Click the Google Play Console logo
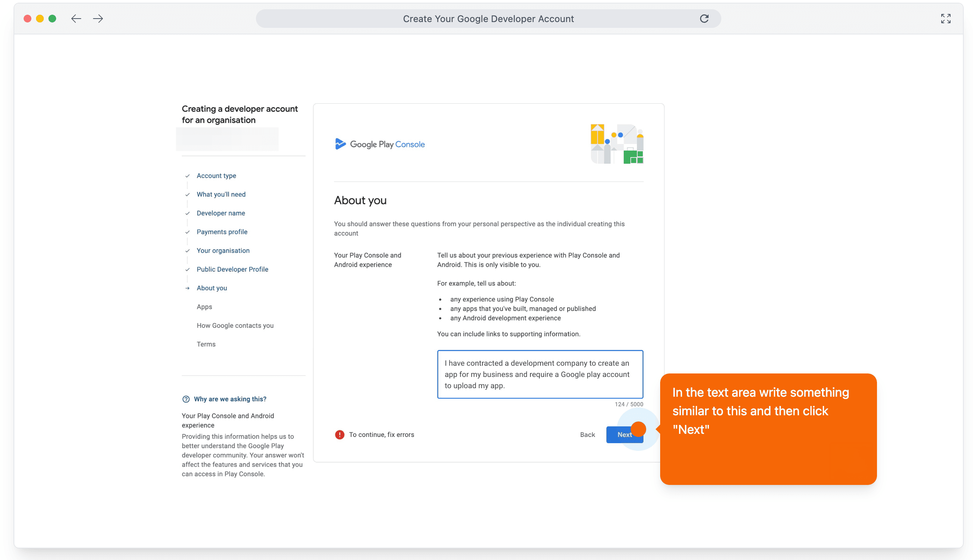The width and height of the screenshot is (973, 560). [380, 144]
